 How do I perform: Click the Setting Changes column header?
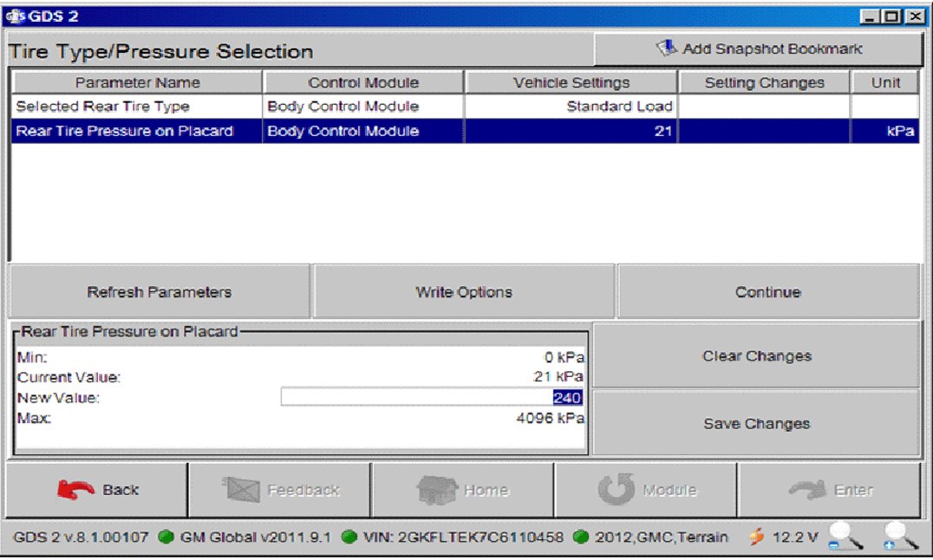764,83
